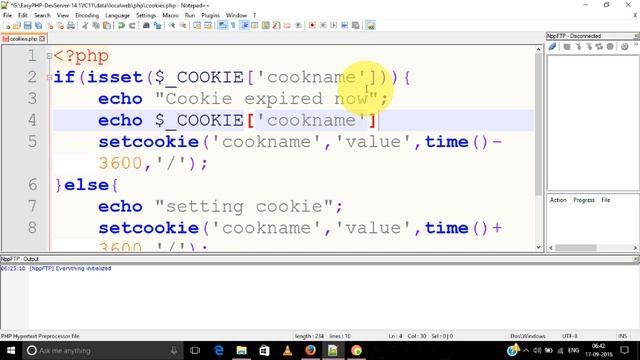Click the NppFTP connect icon
640x360 pixels.
[552, 47]
